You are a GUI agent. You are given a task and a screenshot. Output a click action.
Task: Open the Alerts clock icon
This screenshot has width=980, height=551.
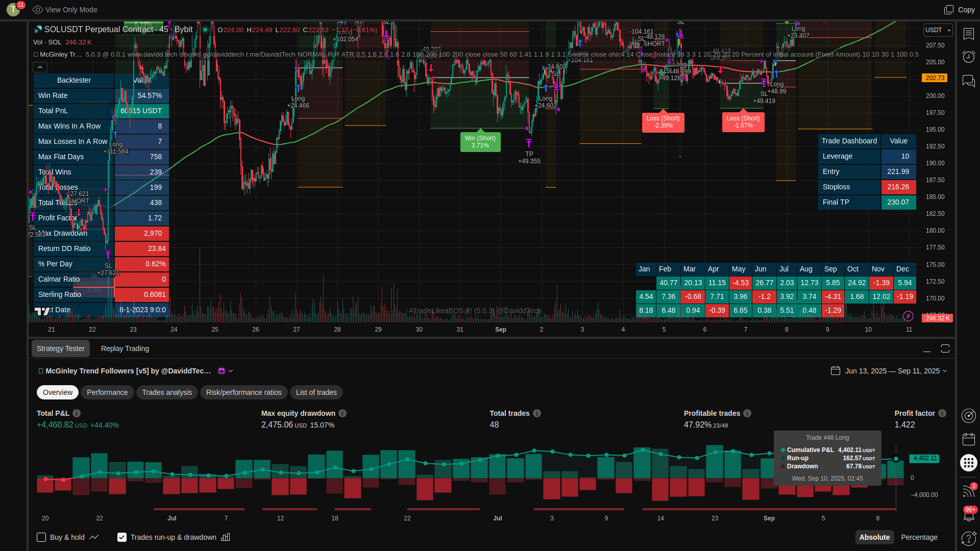pos(968,57)
